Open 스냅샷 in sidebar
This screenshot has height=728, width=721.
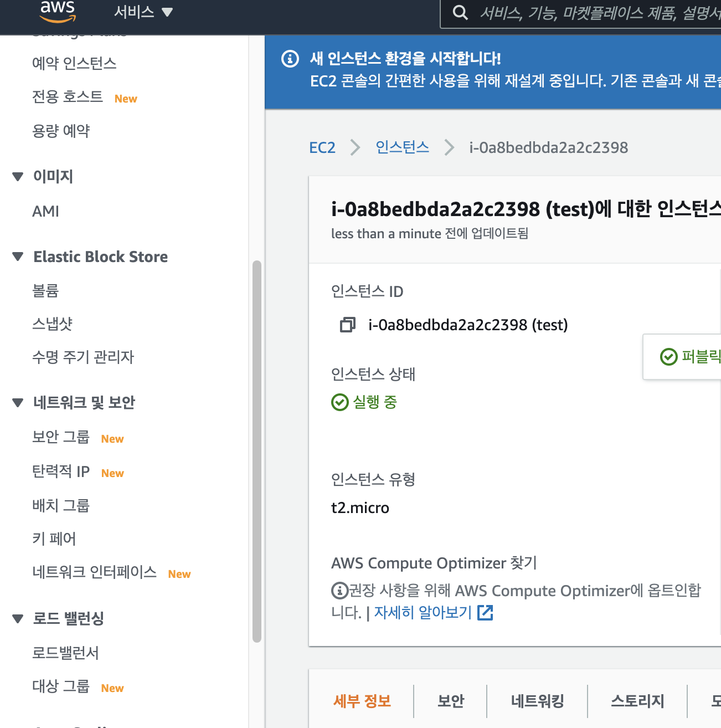click(53, 324)
